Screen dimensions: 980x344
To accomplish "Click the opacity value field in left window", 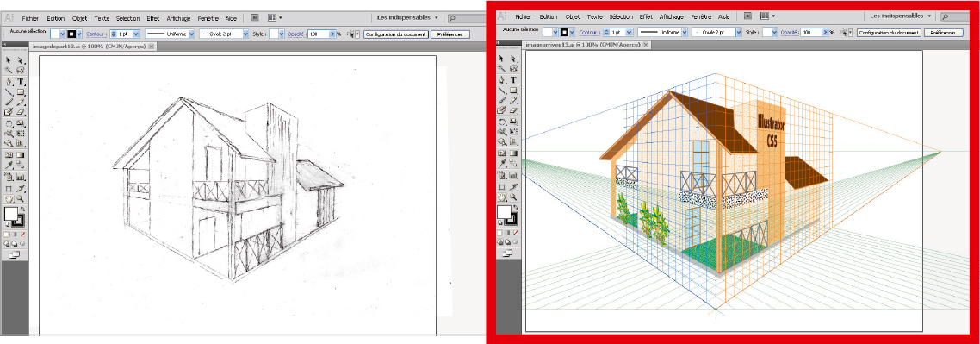I will pos(318,34).
